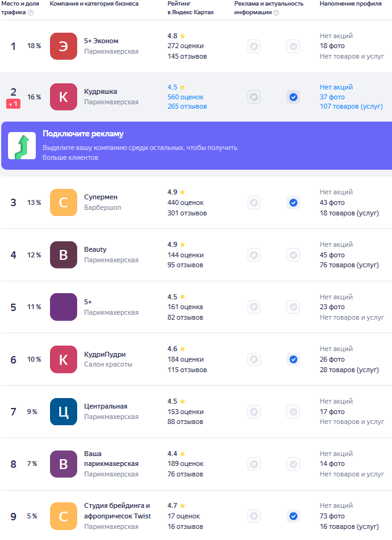The height and width of the screenshot is (540, 392).
Task: Click the verified checkmark icon for Beauty
Action: (x=293, y=255)
